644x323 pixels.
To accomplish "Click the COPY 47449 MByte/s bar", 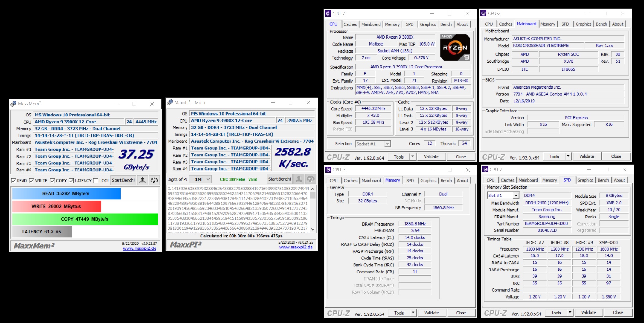I will 85,219.
